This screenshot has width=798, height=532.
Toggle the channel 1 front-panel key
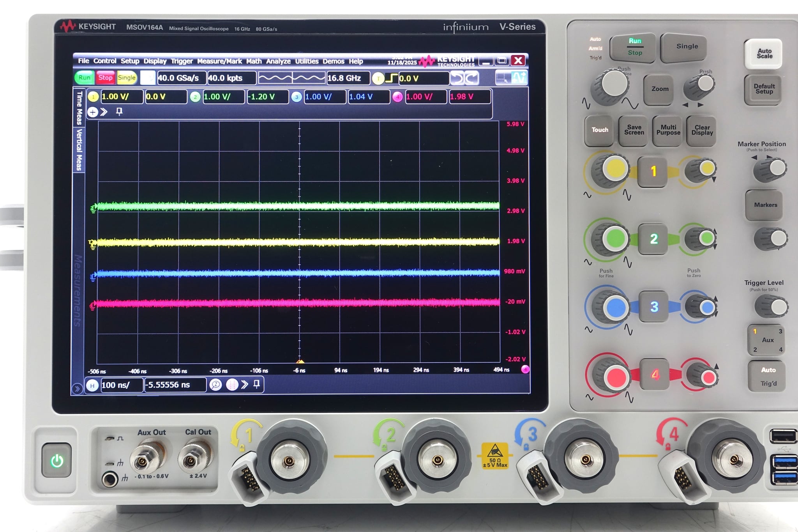tap(653, 171)
